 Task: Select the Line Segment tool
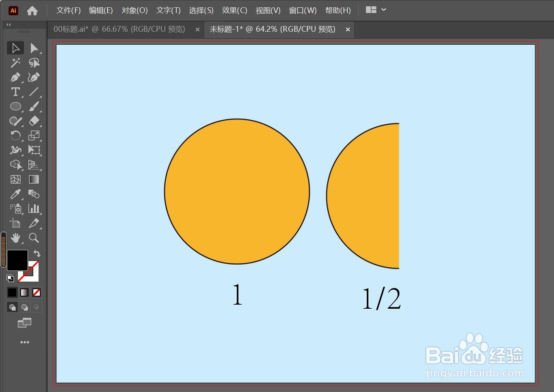point(34,92)
